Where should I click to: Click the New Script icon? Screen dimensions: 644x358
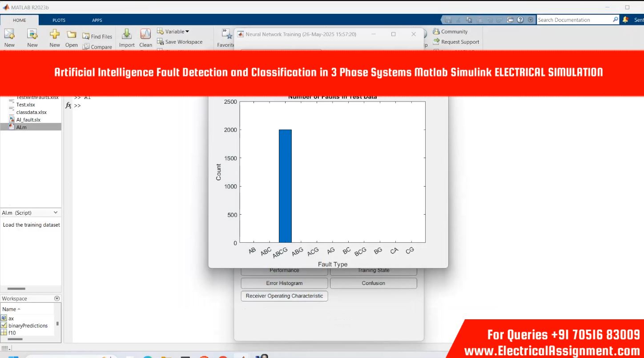click(9, 34)
